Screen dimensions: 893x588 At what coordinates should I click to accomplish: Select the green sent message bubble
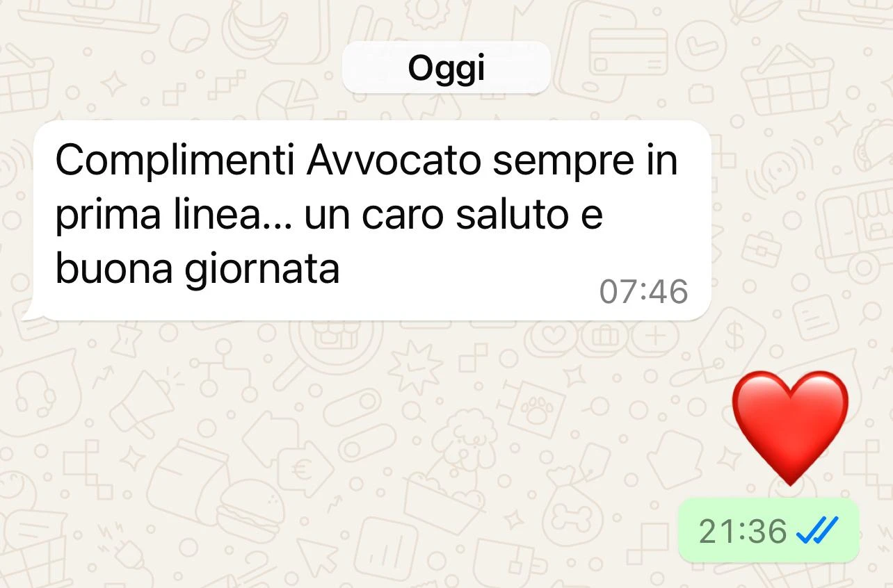[x=769, y=530]
